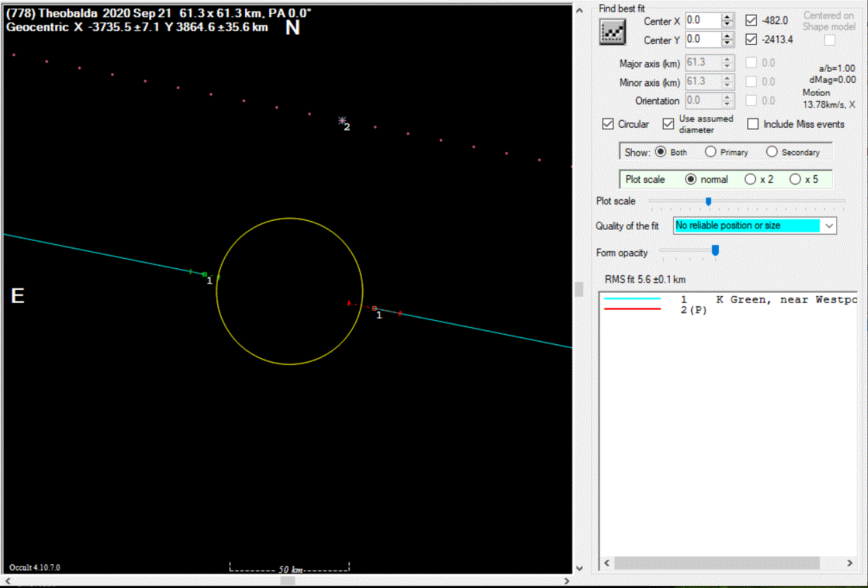Click plot vertical scrollbar down arrow
The image size is (868, 588).
(579, 568)
